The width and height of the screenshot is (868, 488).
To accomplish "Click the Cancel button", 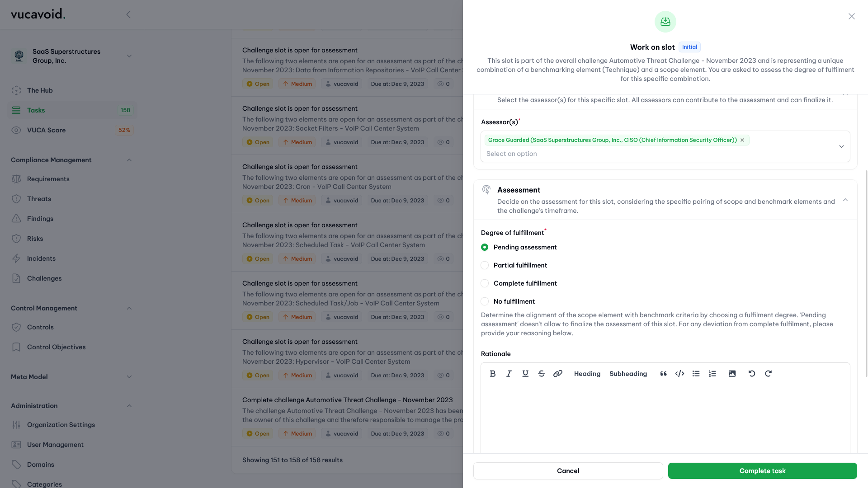I will pyautogui.click(x=568, y=470).
